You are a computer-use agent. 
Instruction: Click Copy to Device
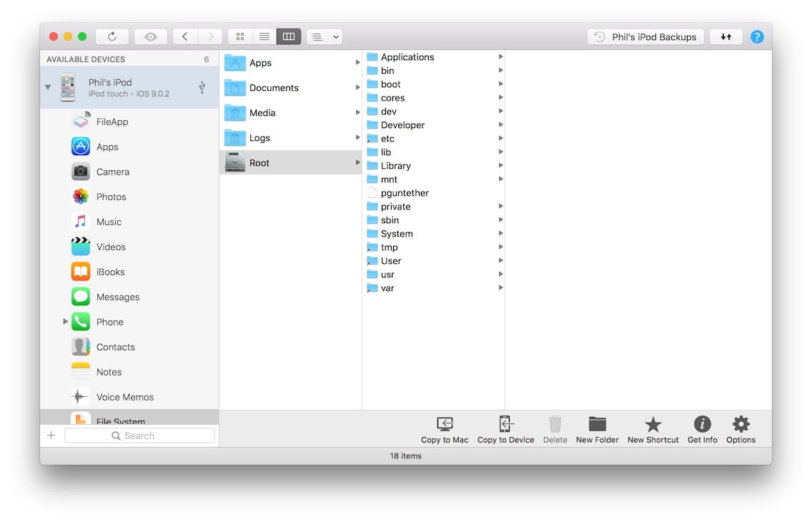coord(505,430)
